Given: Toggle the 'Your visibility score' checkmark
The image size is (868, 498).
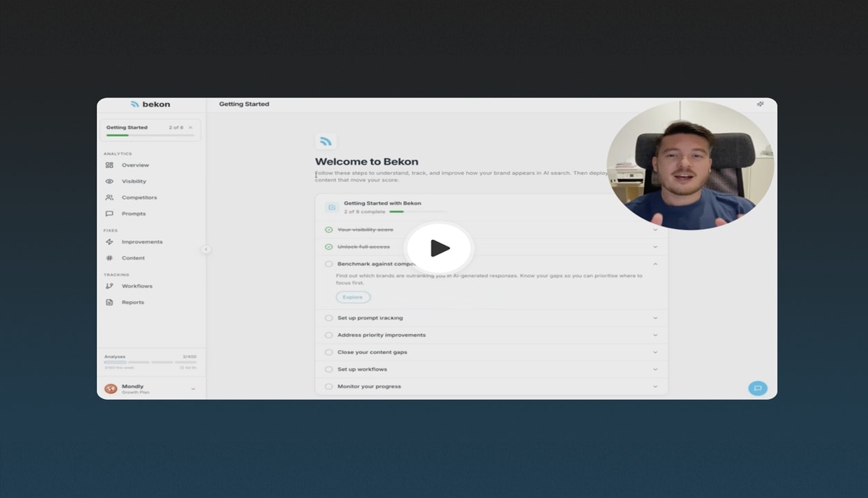Looking at the screenshot, I should [329, 230].
